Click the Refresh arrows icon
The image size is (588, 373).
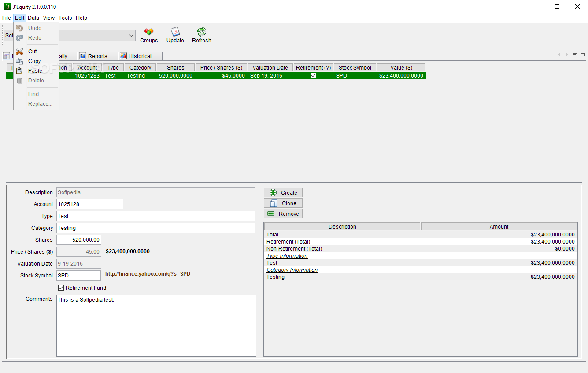pyautogui.click(x=202, y=31)
